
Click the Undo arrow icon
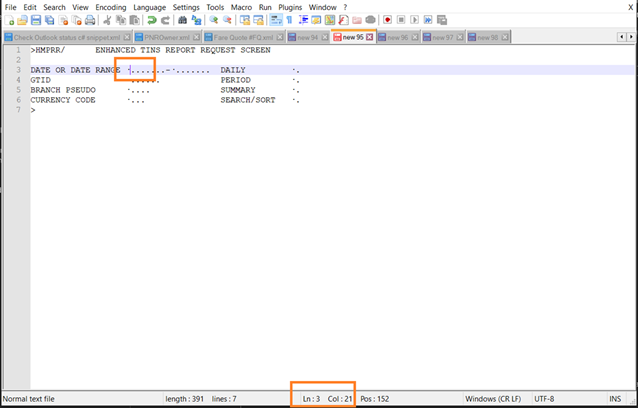(150, 20)
